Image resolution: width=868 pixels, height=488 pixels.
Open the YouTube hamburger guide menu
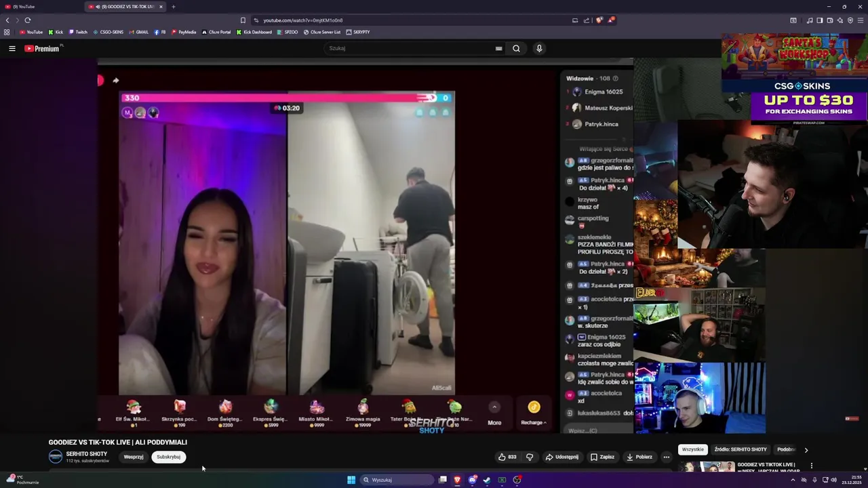tap(12, 48)
